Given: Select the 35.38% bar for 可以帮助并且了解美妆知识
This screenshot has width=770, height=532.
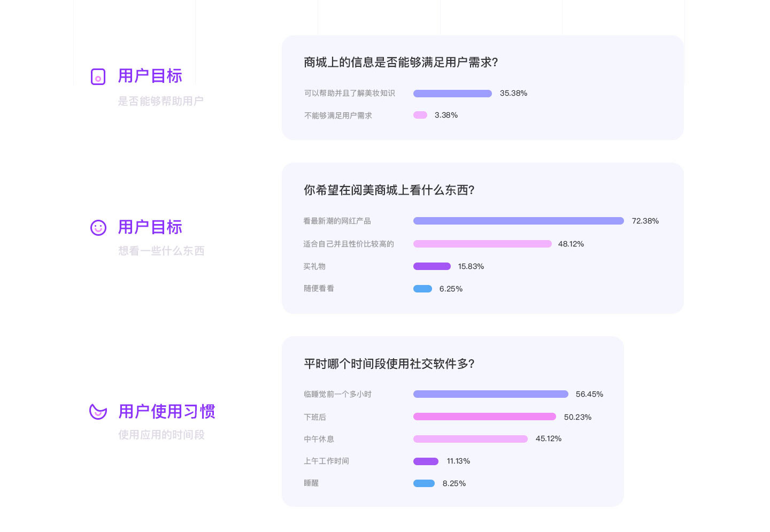Looking at the screenshot, I should (452, 94).
